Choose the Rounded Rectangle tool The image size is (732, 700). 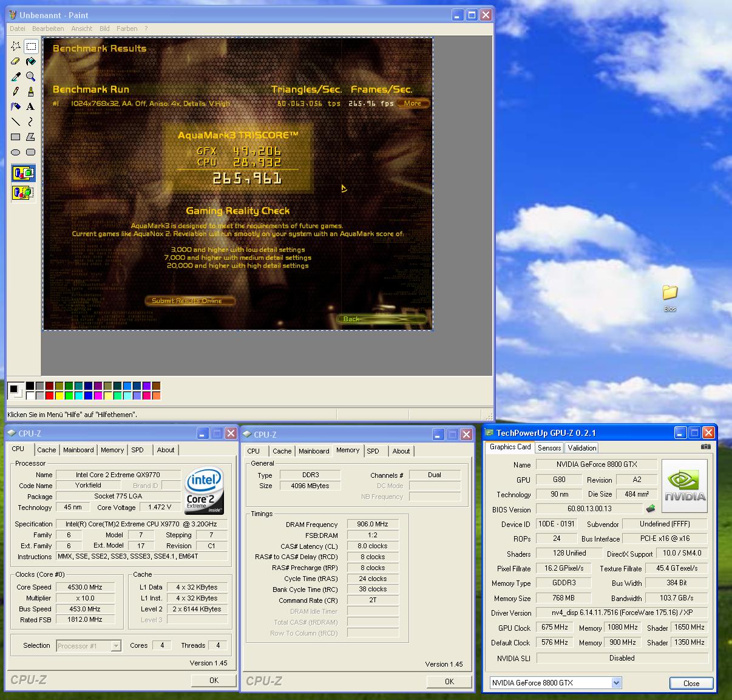31,152
